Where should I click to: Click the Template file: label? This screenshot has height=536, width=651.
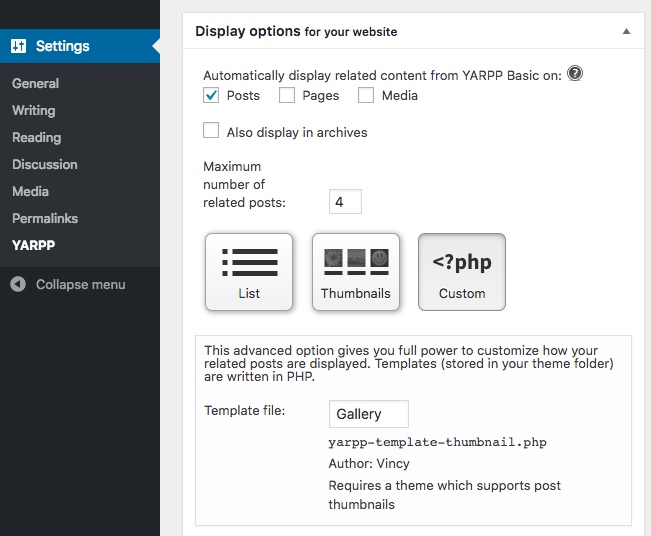pyautogui.click(x=245, y=411)
